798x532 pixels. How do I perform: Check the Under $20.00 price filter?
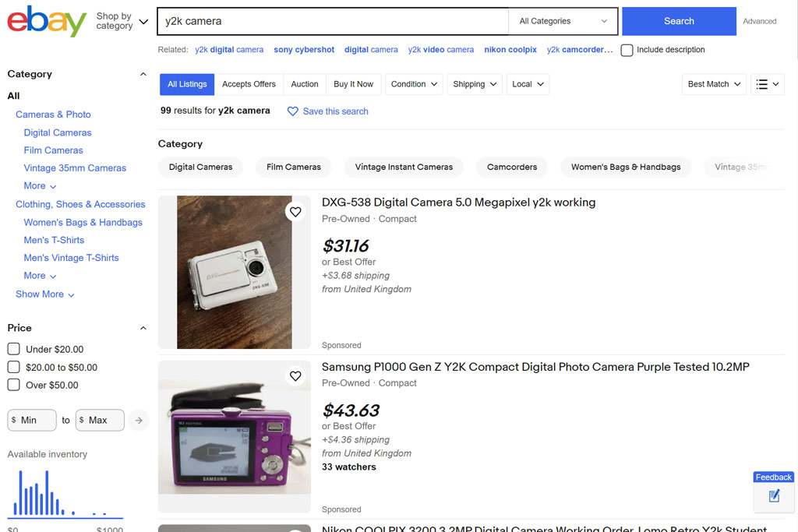tap(14, 349)
